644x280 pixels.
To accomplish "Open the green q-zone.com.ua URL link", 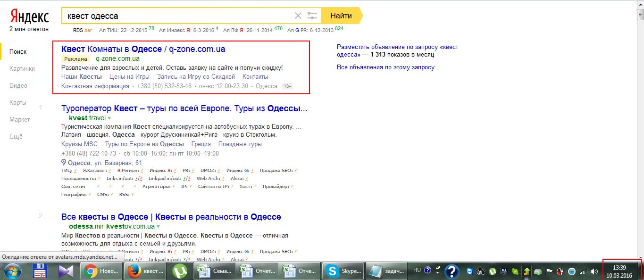I will [117, 59].
